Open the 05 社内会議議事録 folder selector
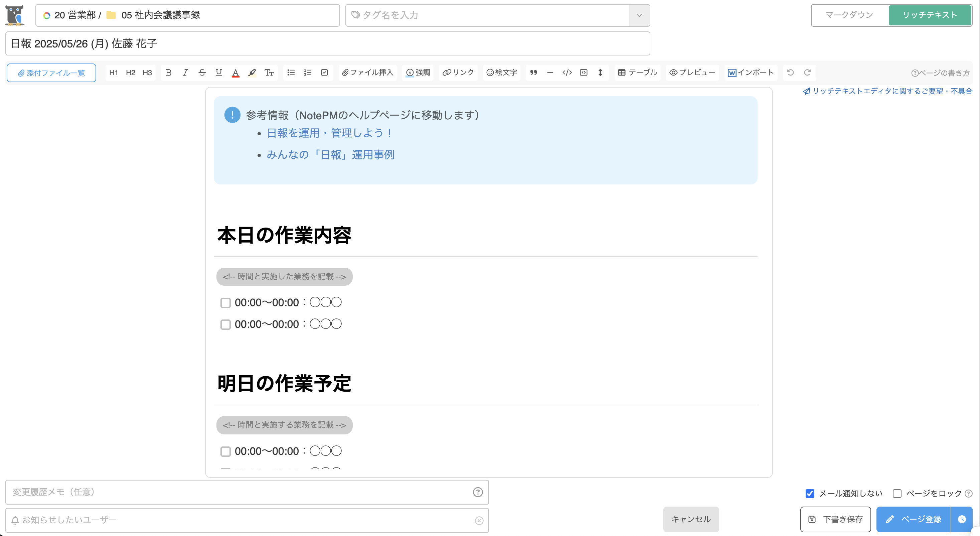 188,15
